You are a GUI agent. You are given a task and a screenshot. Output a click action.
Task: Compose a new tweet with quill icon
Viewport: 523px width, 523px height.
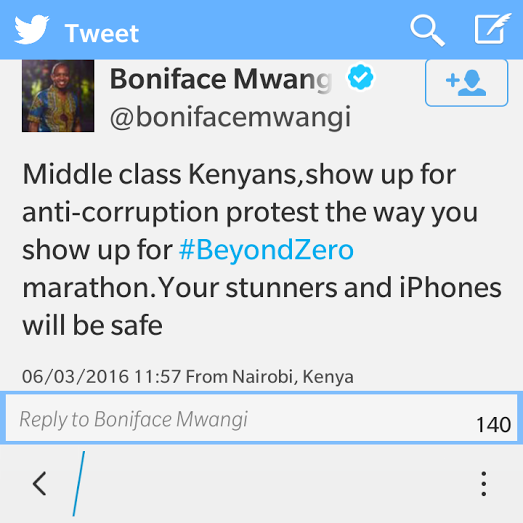point(493,29)
